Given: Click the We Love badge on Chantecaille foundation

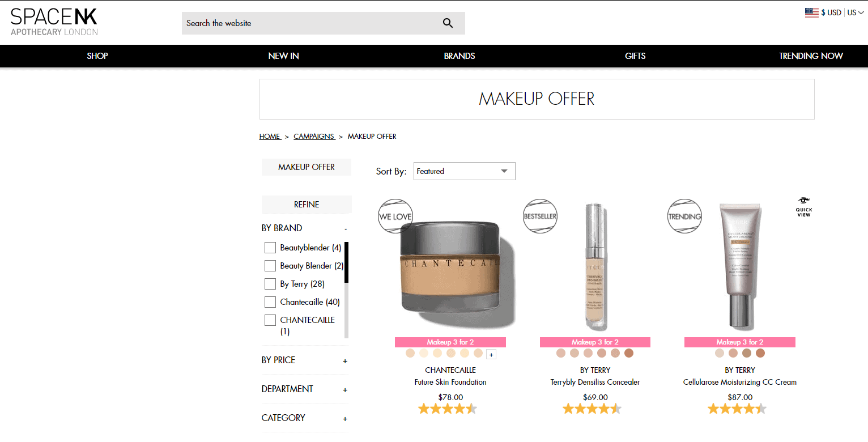Looking at the screenshot, I should pyautogui.click(x=395, y=216).
